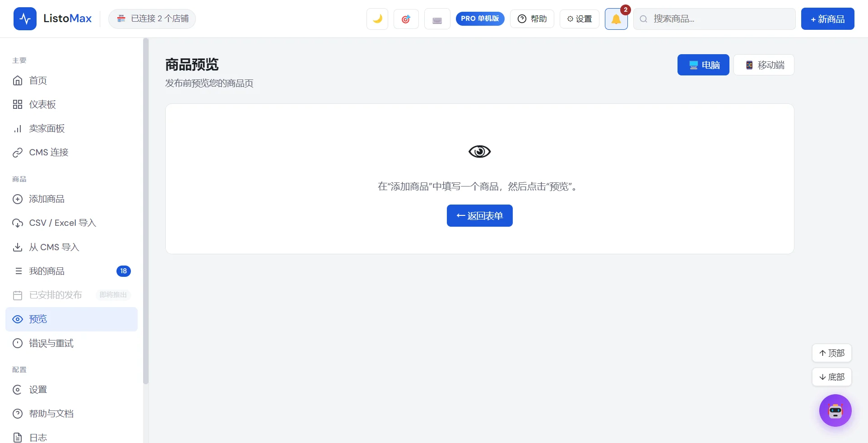Screen dimensions: 868x443
Task: Go to 首页 in sidebar
Action: pyautogui.click(x=71, y=80)
